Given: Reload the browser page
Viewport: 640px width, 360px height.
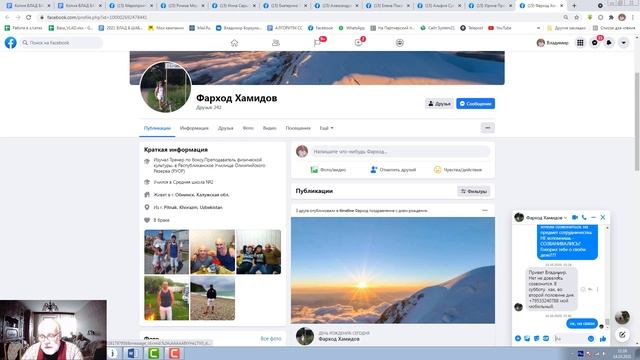Looking at the screenshot, I should point(29,18).
